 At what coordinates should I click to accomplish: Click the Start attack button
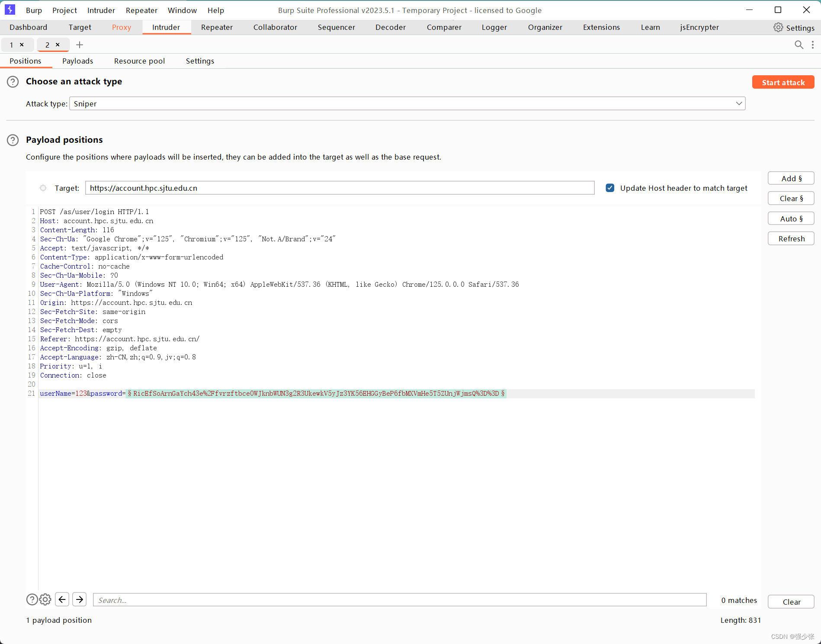[783, 82]
